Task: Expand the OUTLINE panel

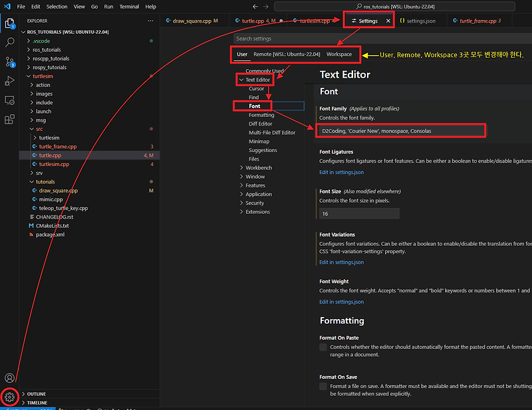Action: pos(23,394)
